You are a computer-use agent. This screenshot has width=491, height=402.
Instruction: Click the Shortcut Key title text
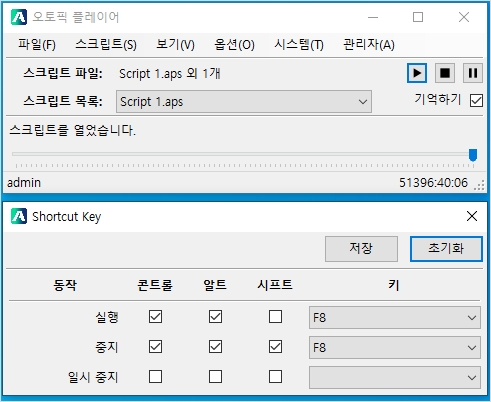pos(67,217)
